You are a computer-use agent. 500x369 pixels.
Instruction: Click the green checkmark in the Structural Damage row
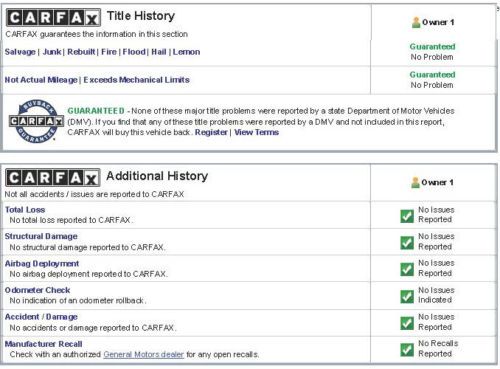(407, 243)
